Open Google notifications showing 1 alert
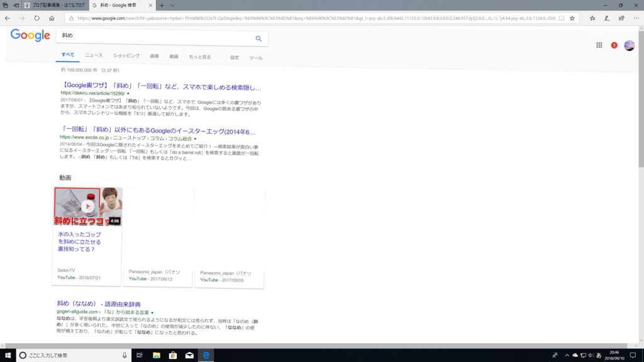This screenshot has height=362, width=644. coord(615,46)
